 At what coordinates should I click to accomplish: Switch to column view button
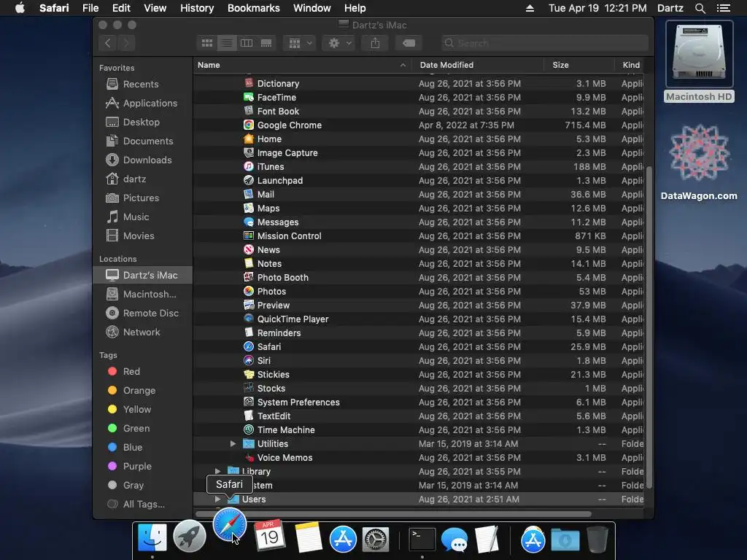click(x=247, y=43)
